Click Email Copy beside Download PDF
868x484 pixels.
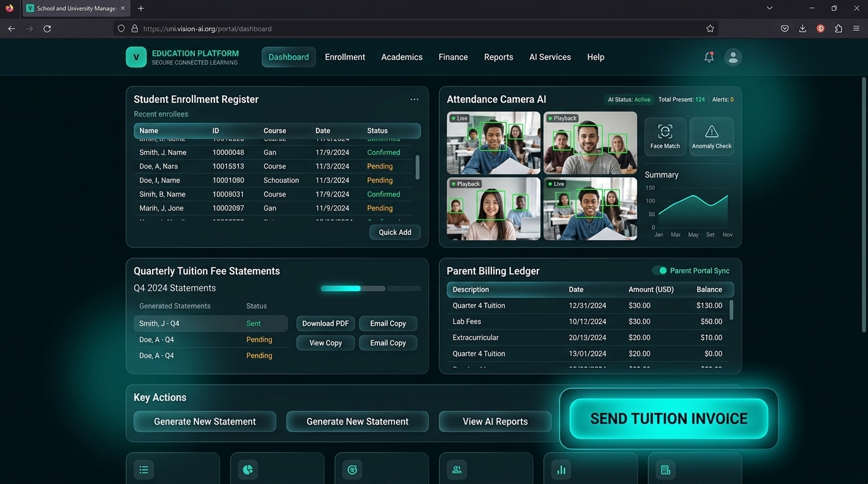(388, 323)
